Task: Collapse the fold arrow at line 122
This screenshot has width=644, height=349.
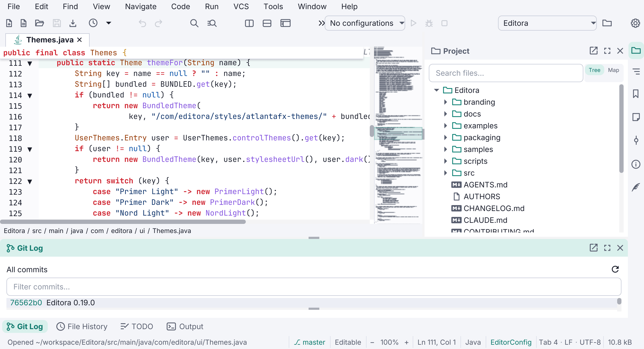Action: [x=30, y=182]
